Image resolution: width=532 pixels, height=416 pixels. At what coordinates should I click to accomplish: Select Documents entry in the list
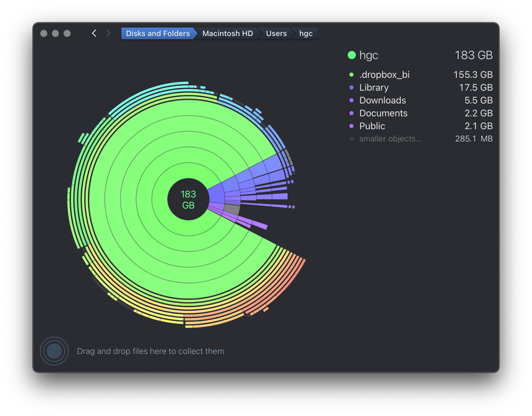pyautogui.click(x=383, y=113)
